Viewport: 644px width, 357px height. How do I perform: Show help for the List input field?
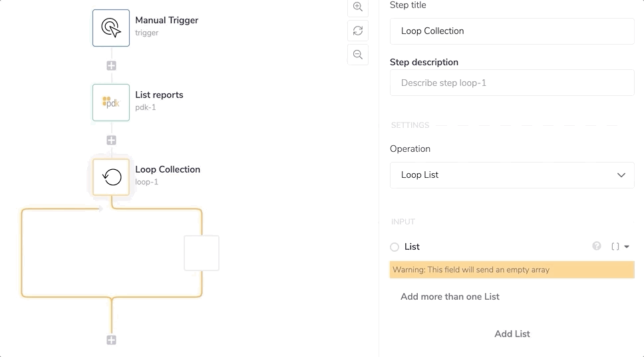tap(597, 246)
